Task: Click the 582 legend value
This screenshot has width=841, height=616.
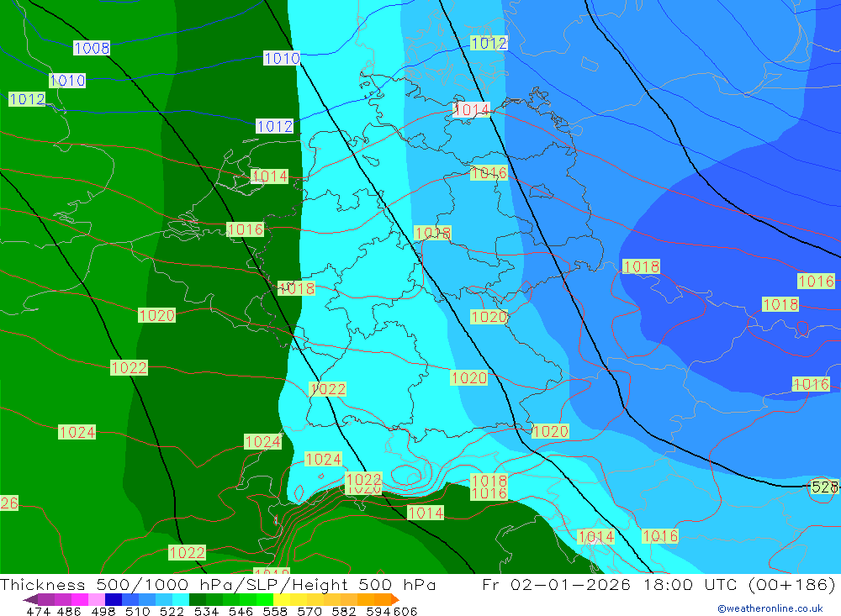Action: pyautogui.click(x=343, y=611)
